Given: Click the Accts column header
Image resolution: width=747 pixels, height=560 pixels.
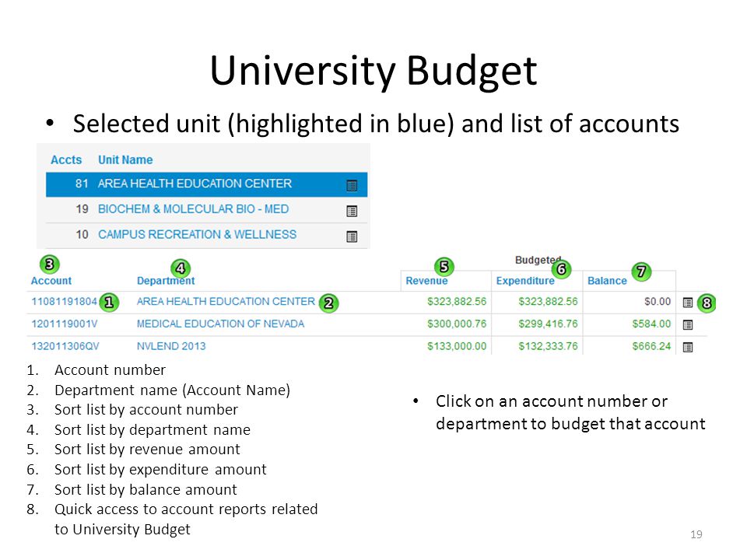Looking at the screenshot, I should point(66,160).
